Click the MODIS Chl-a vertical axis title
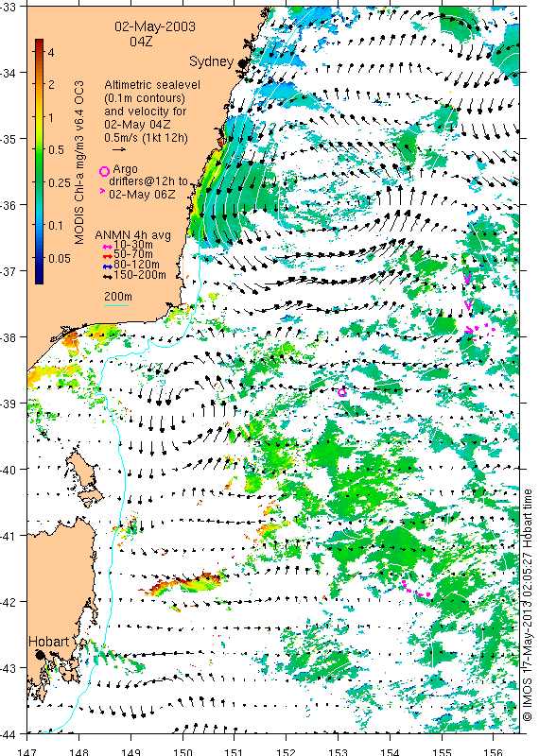 pos(79,163)
